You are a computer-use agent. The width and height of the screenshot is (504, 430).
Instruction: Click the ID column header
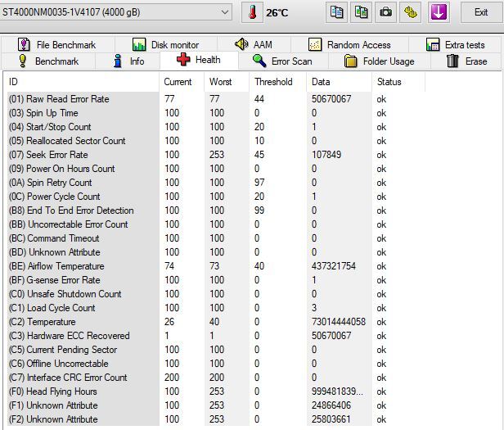(x=81, y=82)
